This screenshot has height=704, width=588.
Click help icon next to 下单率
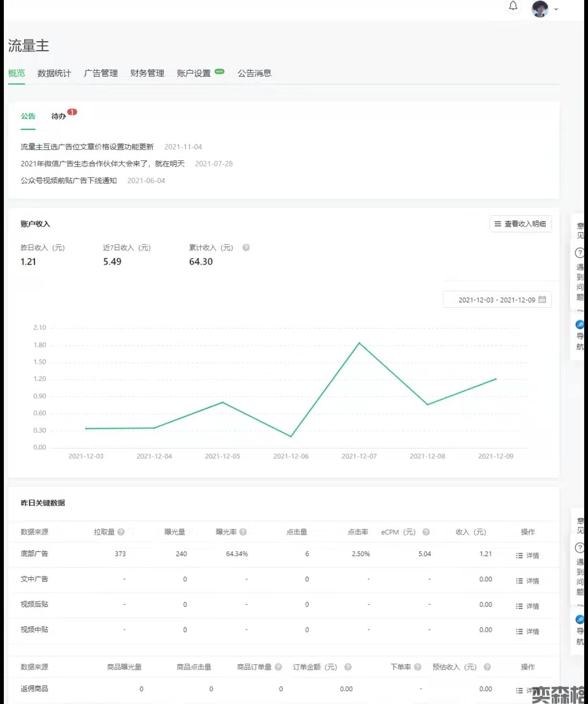pos(418,667)
